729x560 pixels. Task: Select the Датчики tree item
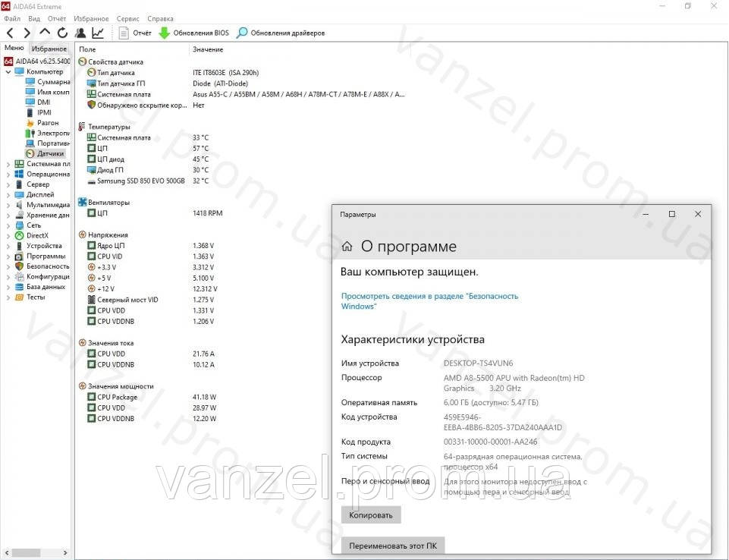(x=45, y=153)
